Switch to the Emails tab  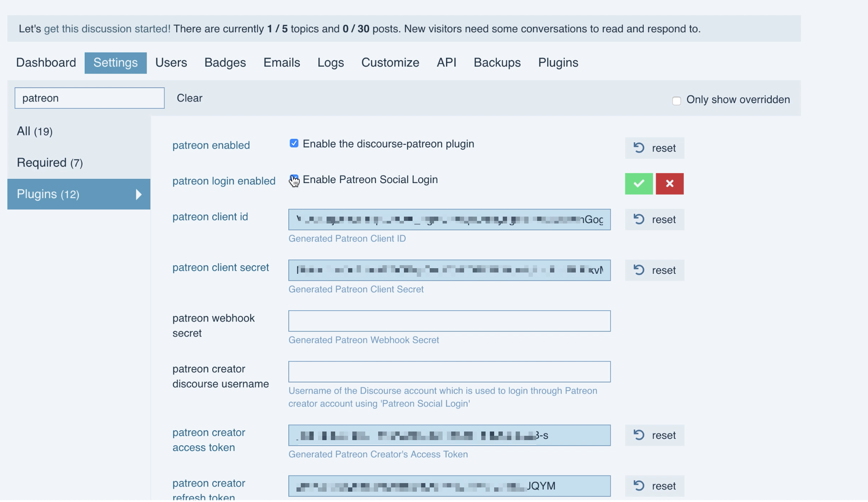282,63
